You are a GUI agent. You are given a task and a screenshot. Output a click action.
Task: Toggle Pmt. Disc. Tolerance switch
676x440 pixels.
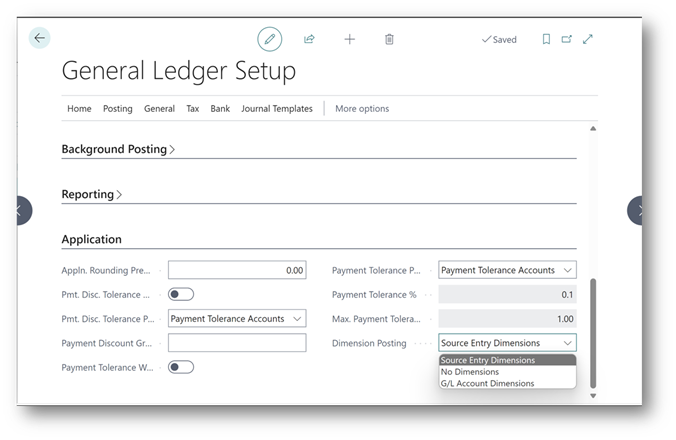(x=181, y=294)
